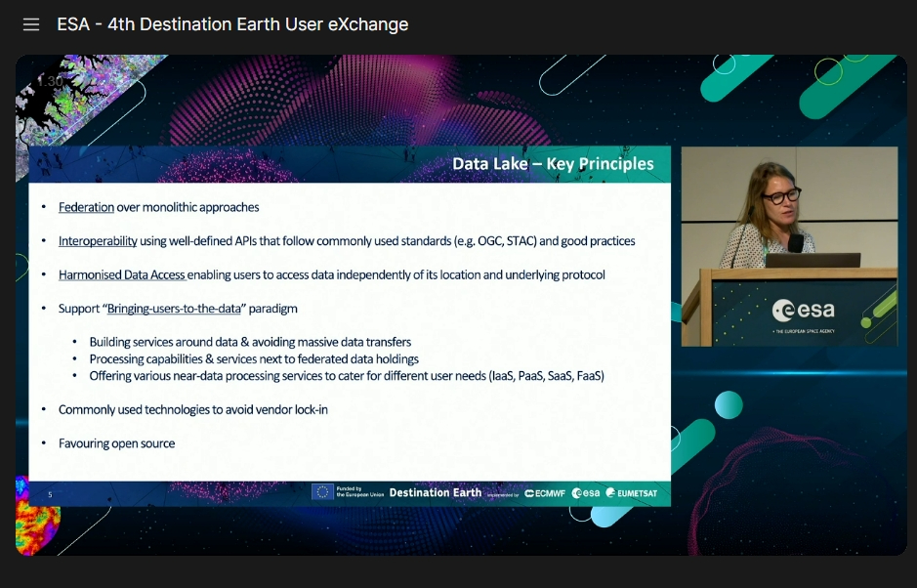
Task: Click the ECMWF logo in slide footer
Action: (545, 493)
